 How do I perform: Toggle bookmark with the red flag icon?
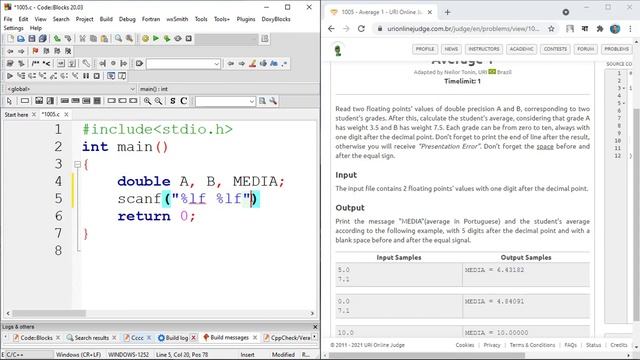coord(35,51)
